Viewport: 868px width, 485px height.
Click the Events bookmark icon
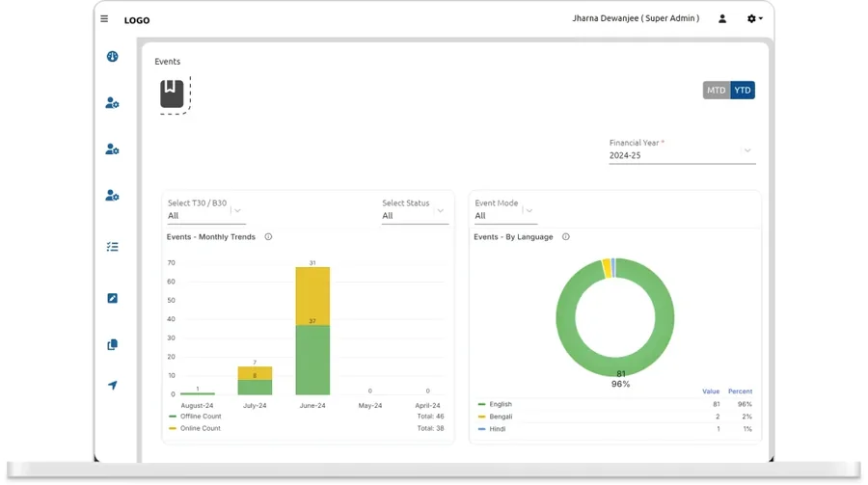173,94
